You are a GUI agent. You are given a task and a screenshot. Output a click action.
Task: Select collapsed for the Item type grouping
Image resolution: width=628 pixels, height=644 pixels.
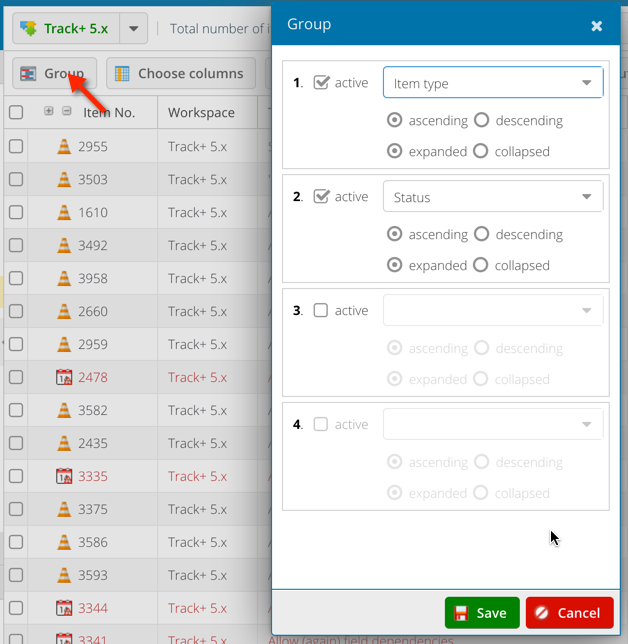point(481,152)
